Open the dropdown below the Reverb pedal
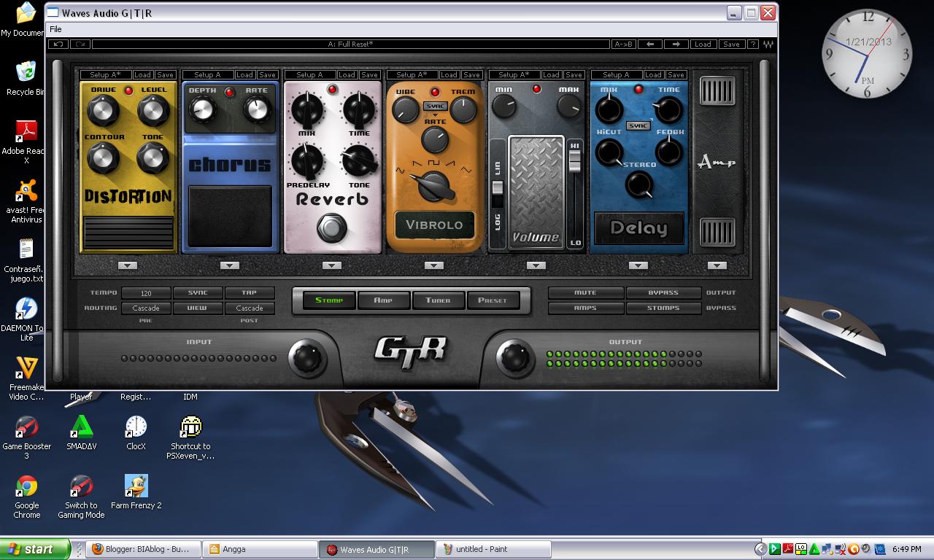The width and height of the screenshot is (934, 560). coord(332,265)
